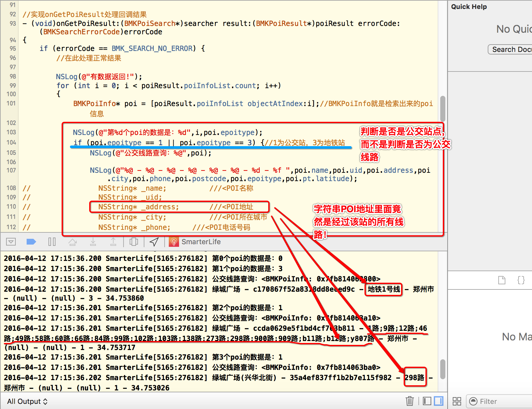Pause program execution

[52, 242]
